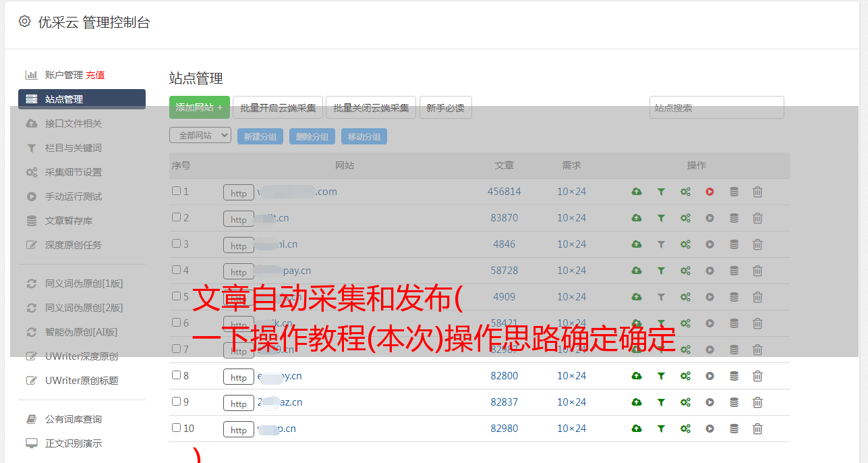
Task: Click article count 82837 in row 9
Action: tap(504, 402)
